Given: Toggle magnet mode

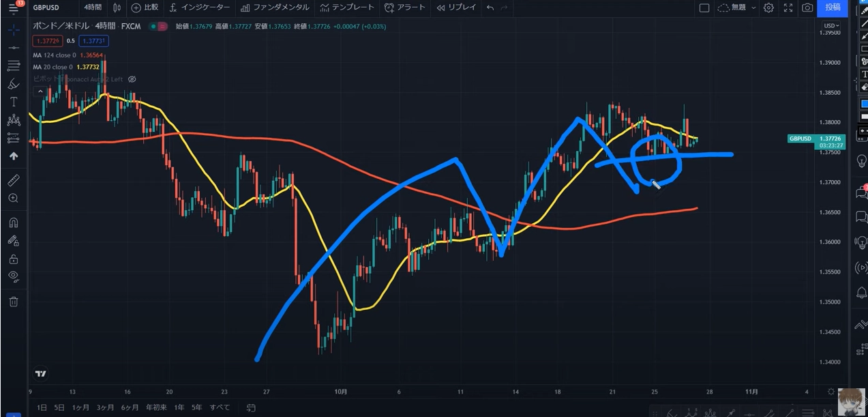Looking at the screenshot, I should pos(13,222).
